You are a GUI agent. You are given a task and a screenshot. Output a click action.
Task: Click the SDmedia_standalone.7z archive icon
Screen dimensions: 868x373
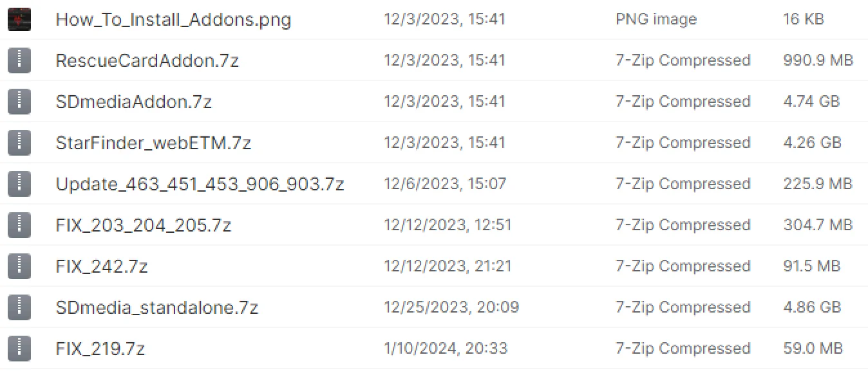point(19,307)
